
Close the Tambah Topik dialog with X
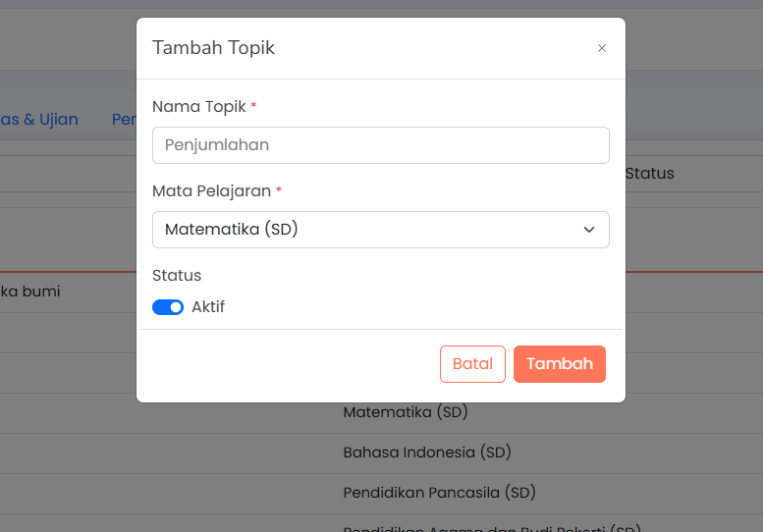coord(601,48)
